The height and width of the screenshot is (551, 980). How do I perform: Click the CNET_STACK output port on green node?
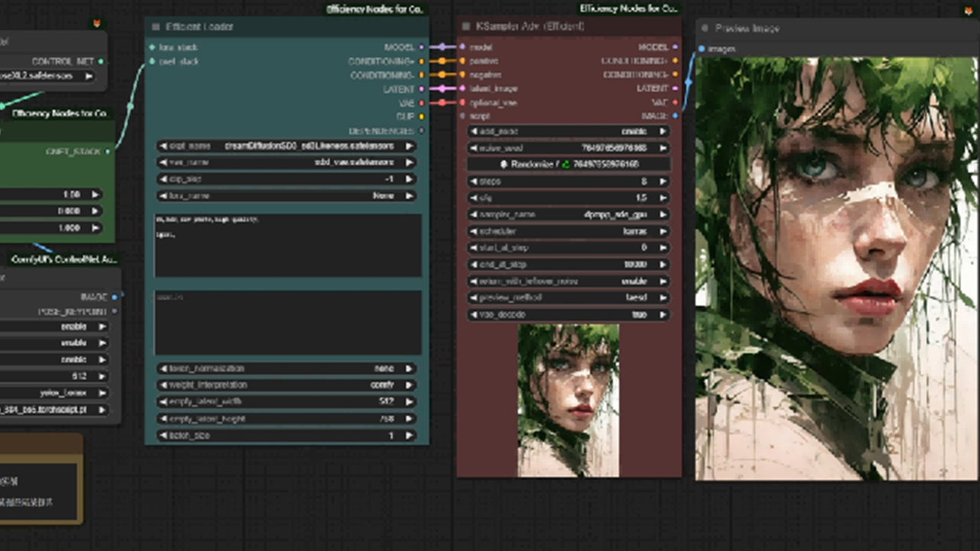point(107,152)
